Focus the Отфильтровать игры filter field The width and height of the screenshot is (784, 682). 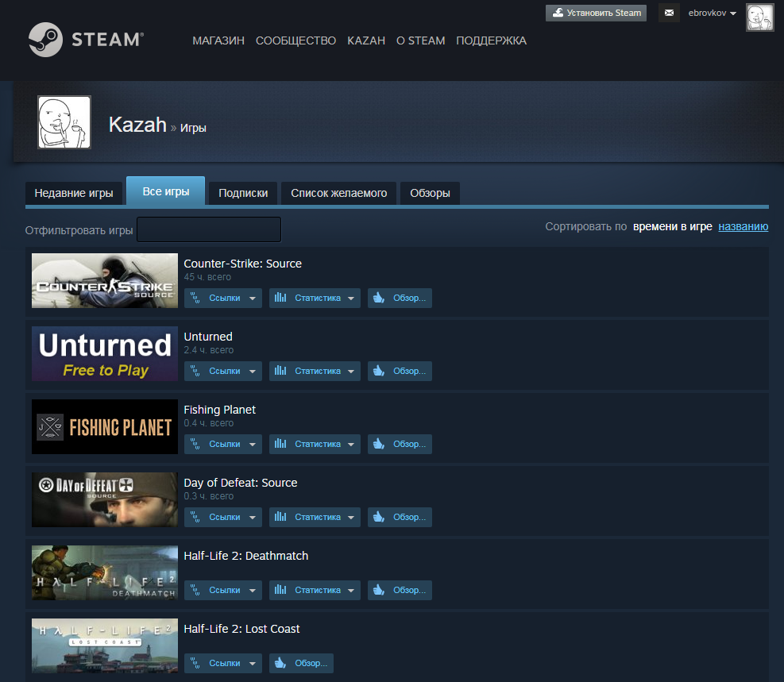209,229
